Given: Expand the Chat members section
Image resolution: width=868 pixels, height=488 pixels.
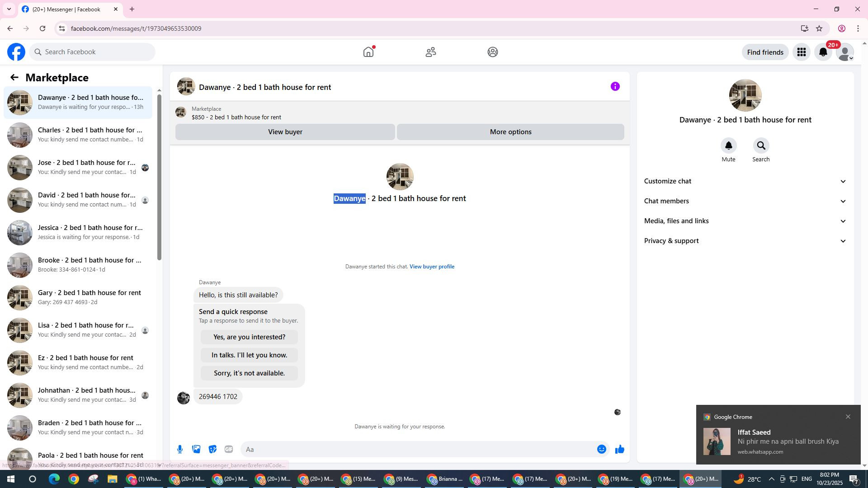Looking at the screenshot, I should (x=745, y=201).
